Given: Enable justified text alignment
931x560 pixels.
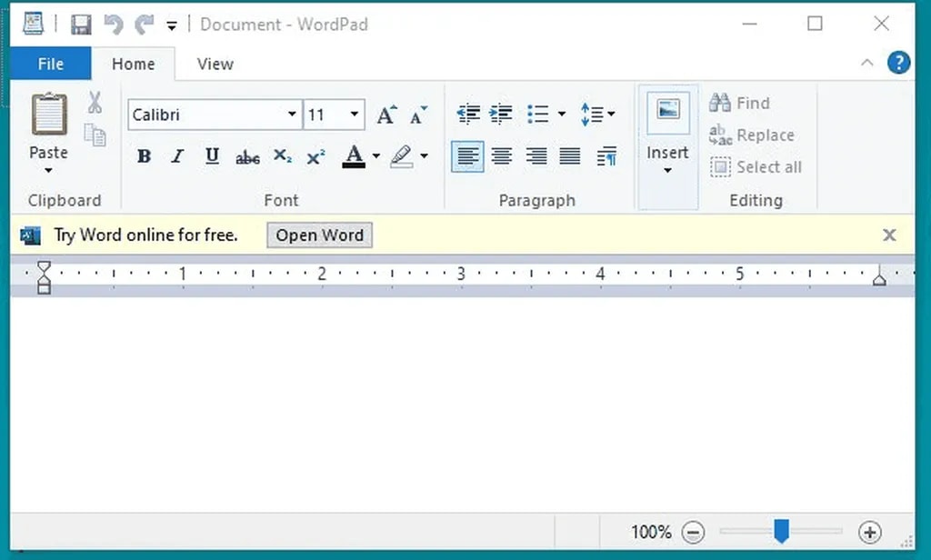Looking at the screenshot, I should coord(571,155).
